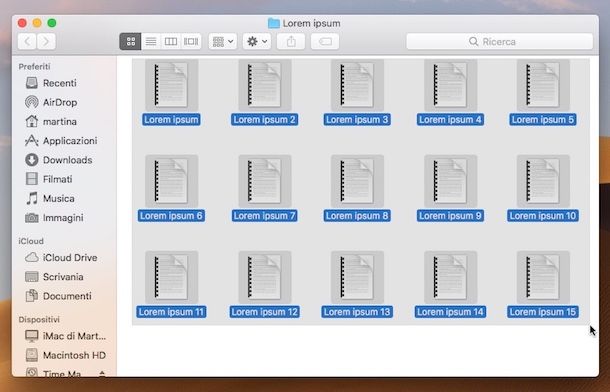Click the file name label 'Lorem ipsum 15'
The height and width of the screenshot is (392, 610).
coord(543,312)
